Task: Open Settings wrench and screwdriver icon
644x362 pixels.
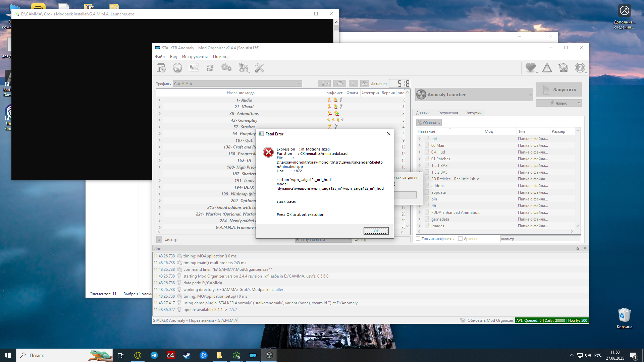Action: [x=259, y=68]
